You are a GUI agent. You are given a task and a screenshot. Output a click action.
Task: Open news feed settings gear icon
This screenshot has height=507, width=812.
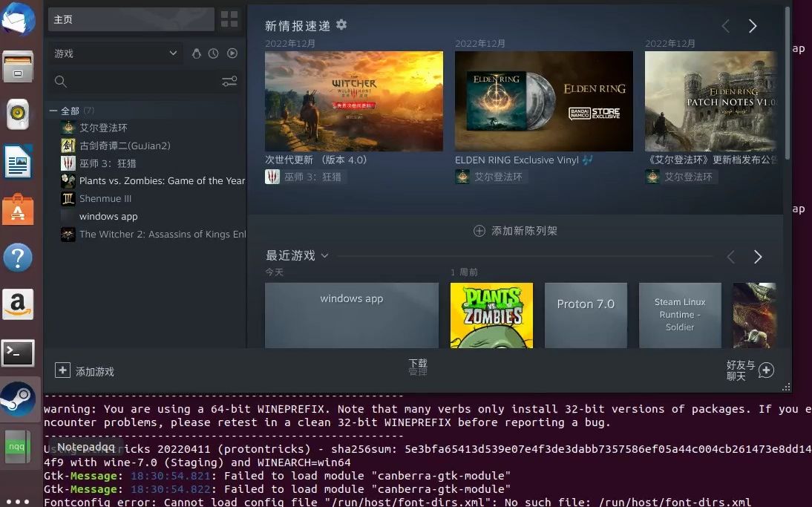(x=341, y=24)
